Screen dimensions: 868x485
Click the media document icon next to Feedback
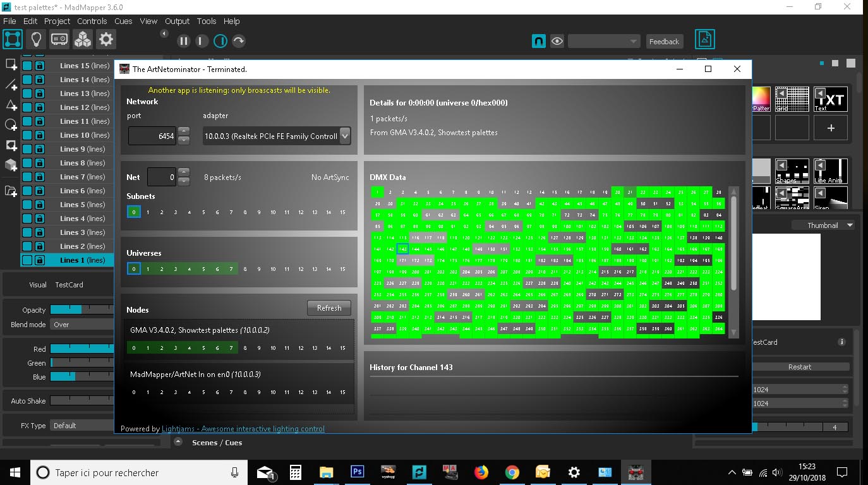click(x=705, y=40)
